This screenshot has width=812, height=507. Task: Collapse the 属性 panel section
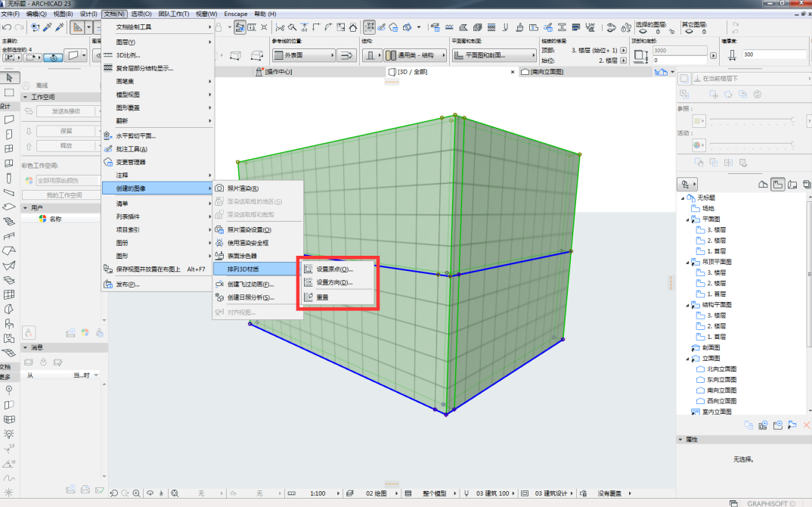click(x=680, y=440)
